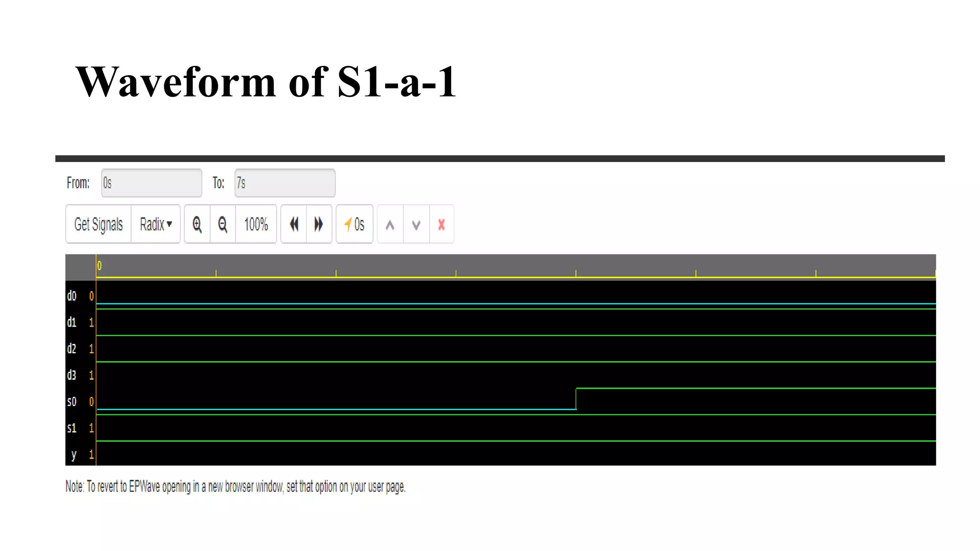Image resolution: width=980 pixels, height=551 pixels.
Task: Jump to the next waveform section
Action: (x=319, y=224)
